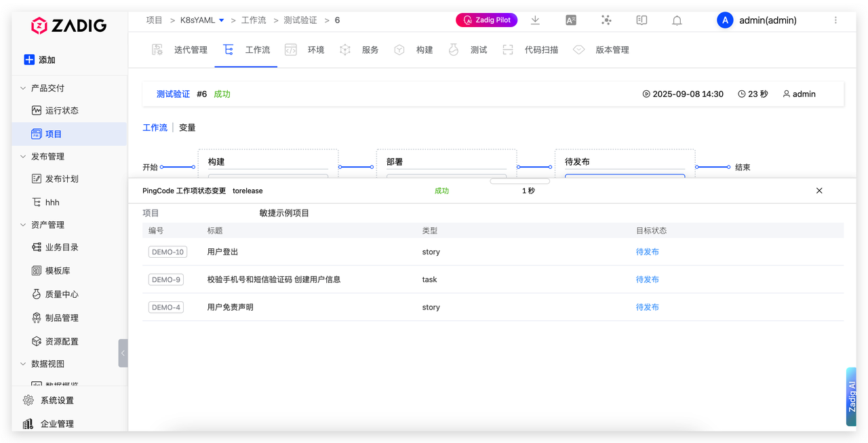868x443 pixels.
Task: Switch to the 代码扫描 tab
Action: click(541, 50)
